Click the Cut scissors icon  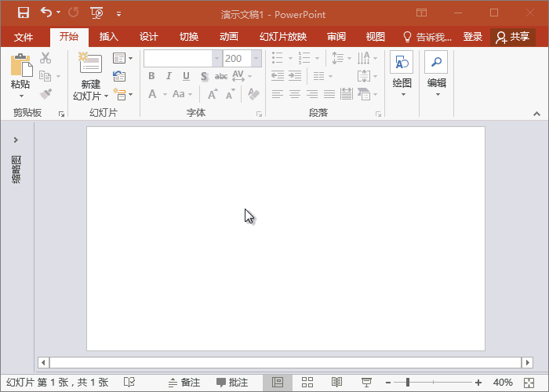coord(45,58)
